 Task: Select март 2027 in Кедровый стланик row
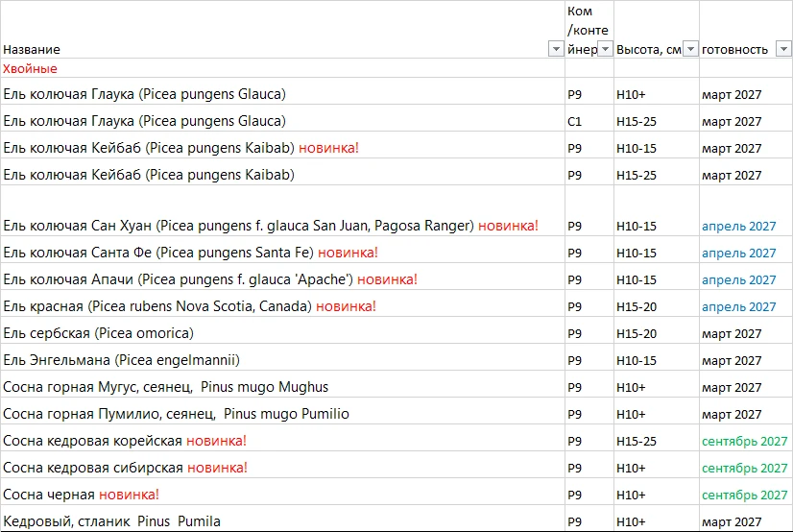tap(746, 519)
